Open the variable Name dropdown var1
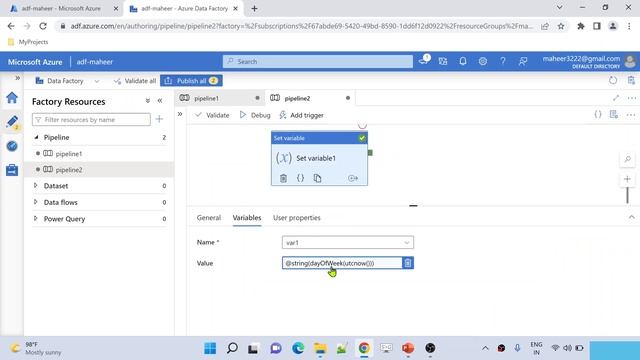This screenshot has height=360, width=640. click(x=348, y=242)
